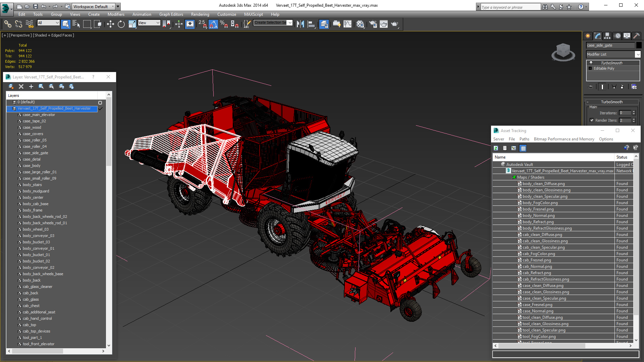Screen dimensions: 644x362
Task: Open the Modifier List dropdown
Action: [x=638, y=54]
